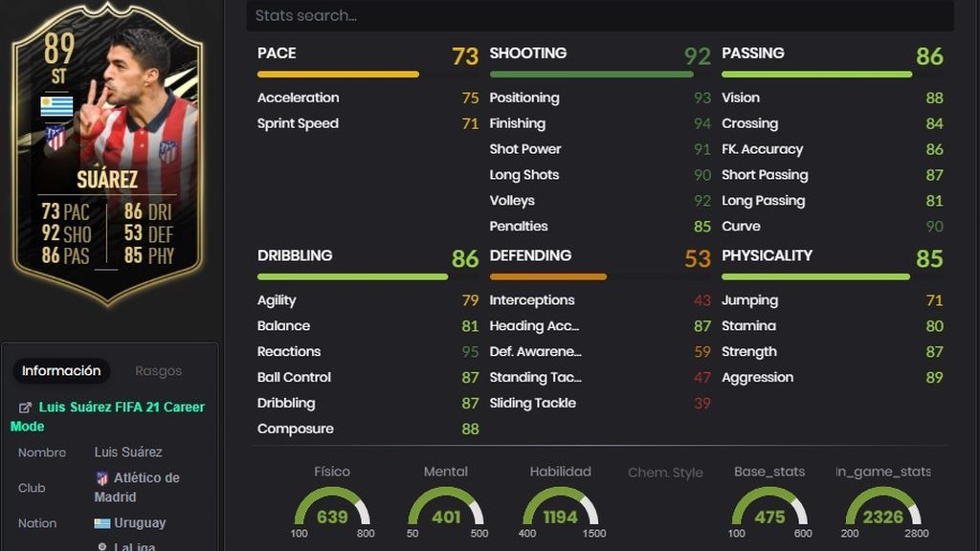Click the external link icon beside Luis Suárez
980x551 pixels.
25,408
